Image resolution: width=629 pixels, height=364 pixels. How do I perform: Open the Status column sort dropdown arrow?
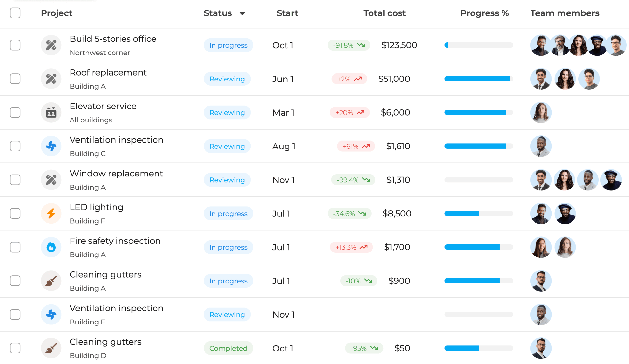click(x=242, y=13)
